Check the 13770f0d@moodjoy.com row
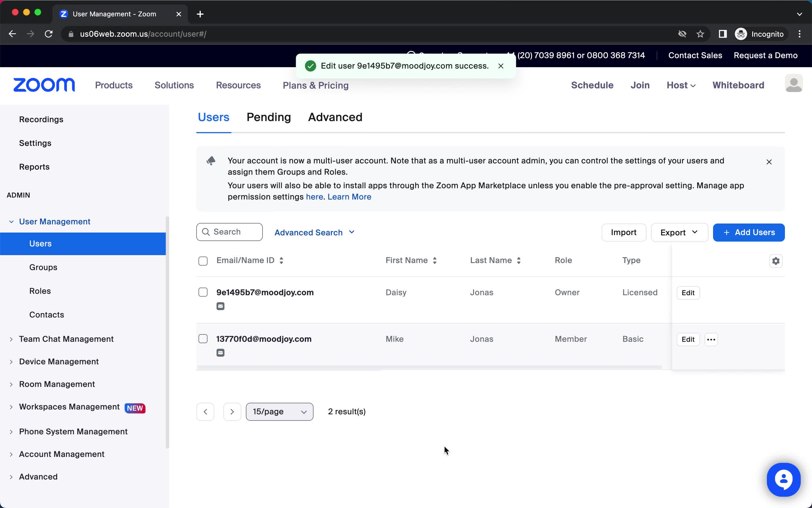Viewport: 812px width, 508px height. [203, 339]
